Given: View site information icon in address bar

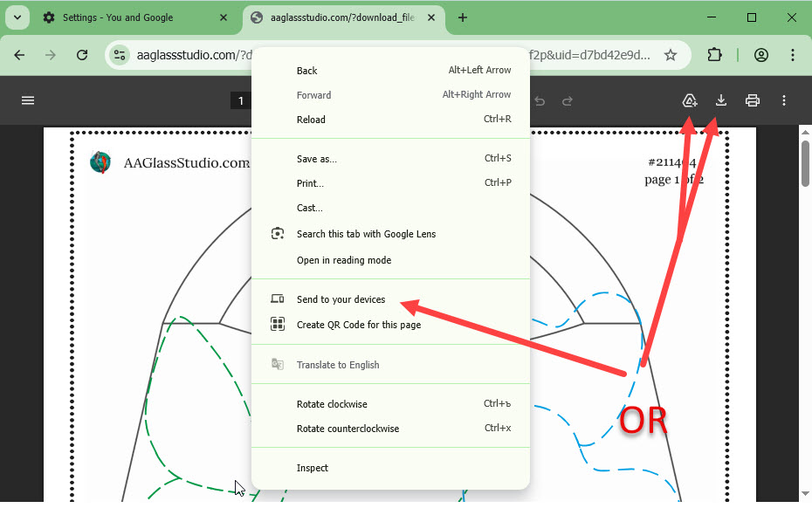Looking at the screenshot, I should [x=120, y=55].
